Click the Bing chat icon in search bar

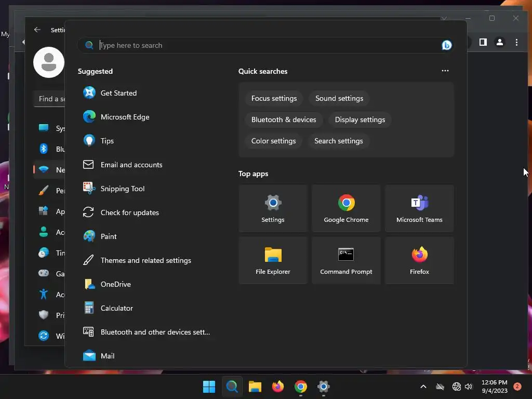tap(446, 45)
